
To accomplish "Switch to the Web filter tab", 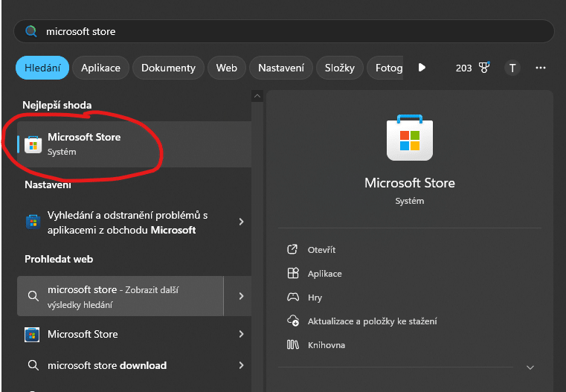I will point(226,68).
